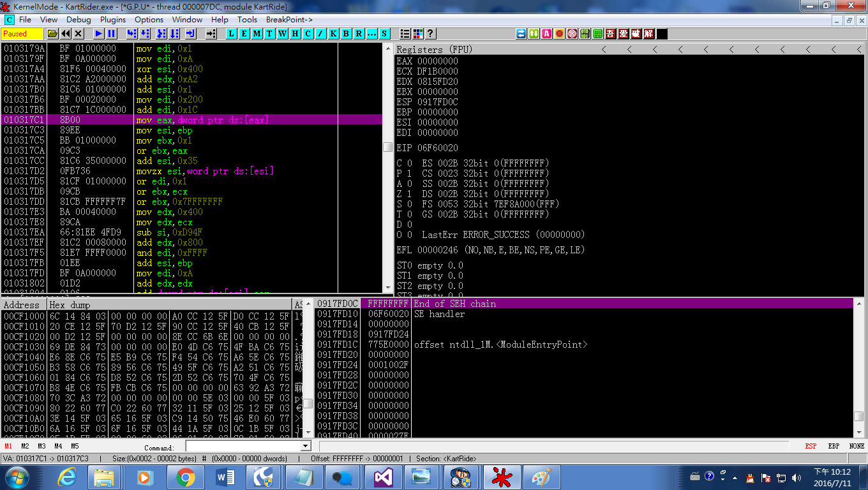Click the Close program X toolbar icon
Viewport: 868px width, 490px height.
point(79,34)
